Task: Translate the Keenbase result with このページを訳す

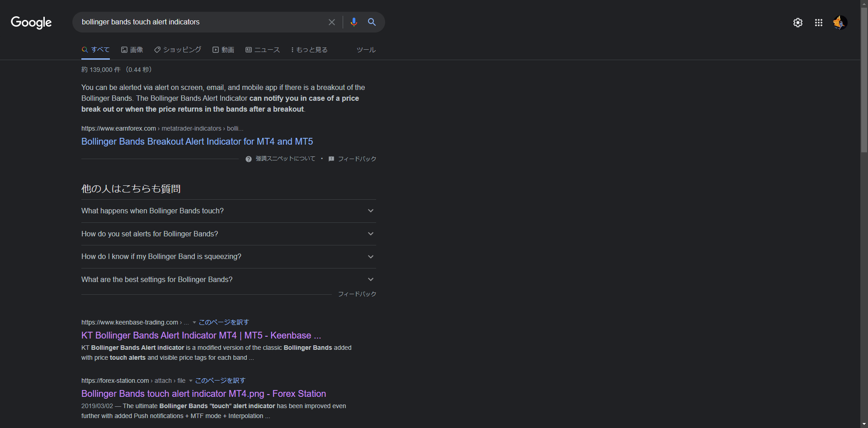Action: pyautogui.click(x=224, y=323)
